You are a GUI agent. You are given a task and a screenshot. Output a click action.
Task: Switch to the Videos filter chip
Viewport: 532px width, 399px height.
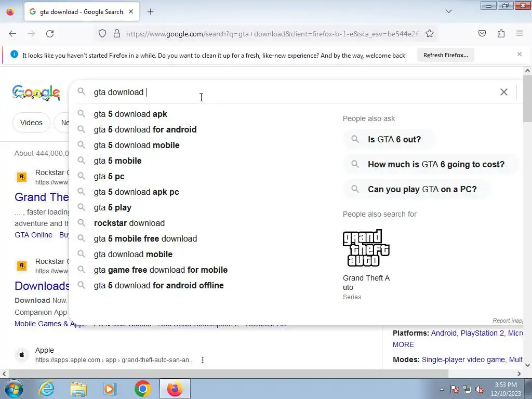31,123
